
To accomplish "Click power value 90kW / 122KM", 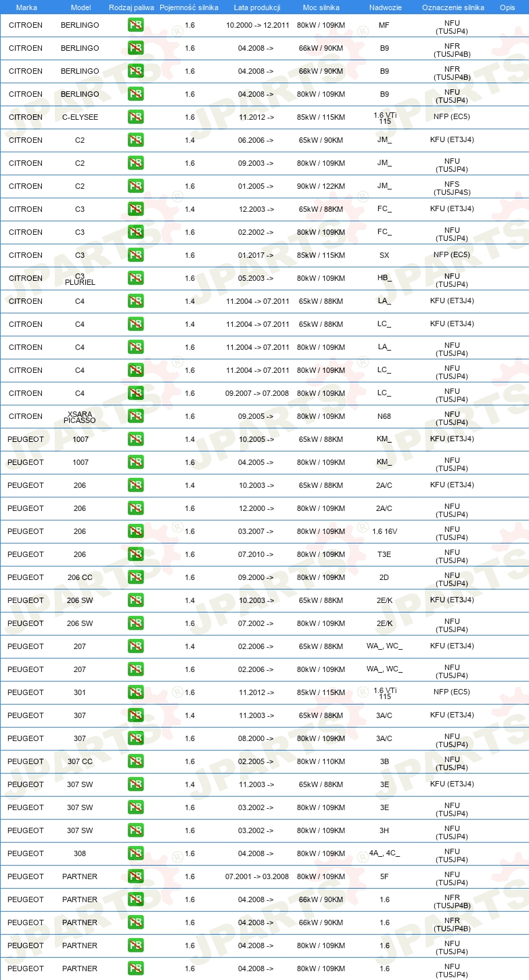I will point(321,186).
